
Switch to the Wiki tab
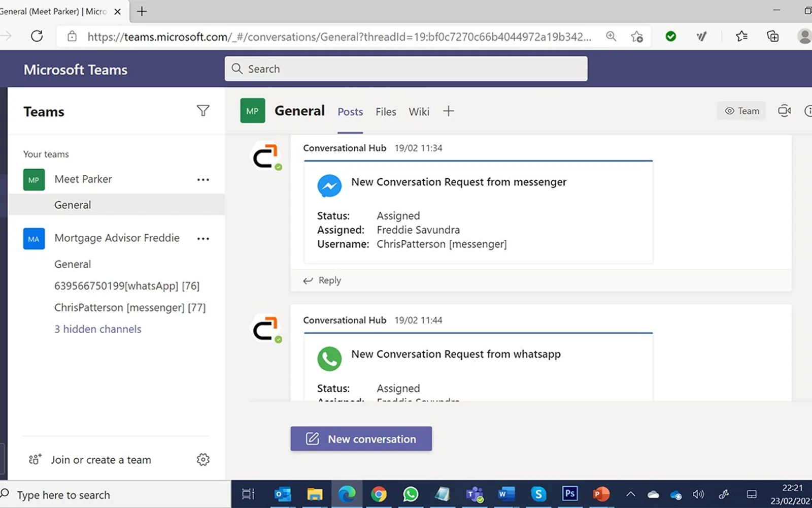pos(419,112)
